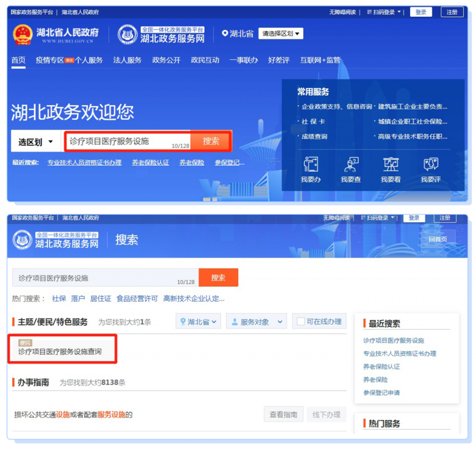476x449 pixels.
Task: Open the 请选择区划 dropdown
Action: 280,34
